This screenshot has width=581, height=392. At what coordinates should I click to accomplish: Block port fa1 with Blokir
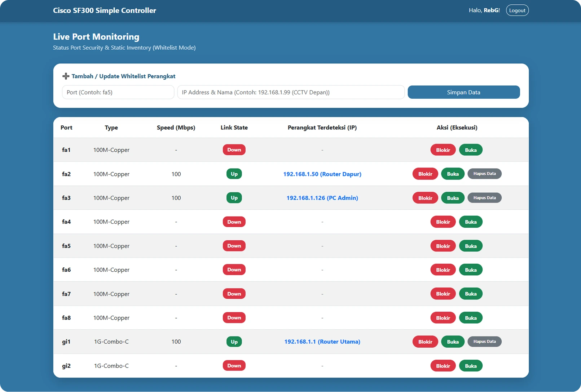pos(443,150)
